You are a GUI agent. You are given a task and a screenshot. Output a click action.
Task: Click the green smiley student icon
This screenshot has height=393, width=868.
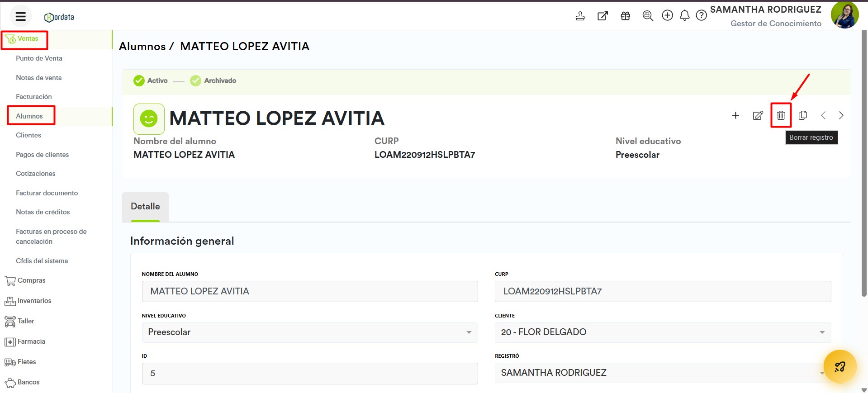tap(149, 119)
